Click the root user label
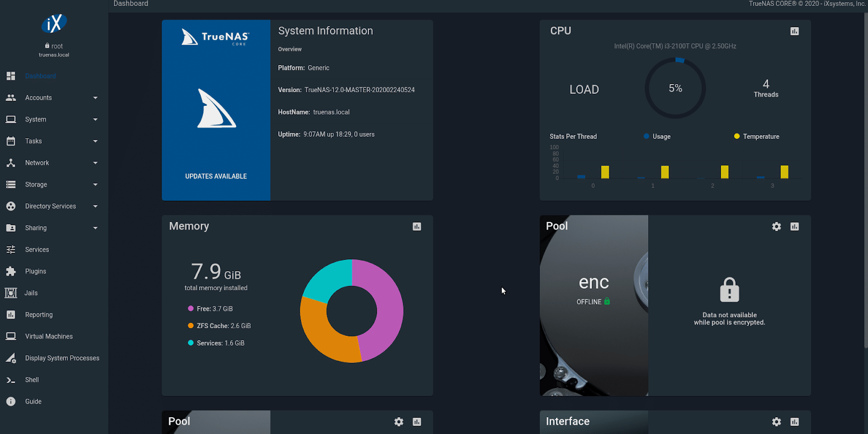The height and width of the screenshot is (434, 868). pos(54,46)
